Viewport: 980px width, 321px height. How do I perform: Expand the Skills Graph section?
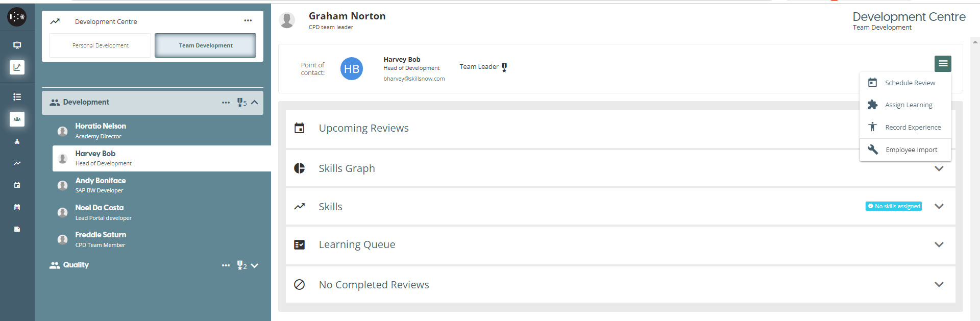939,168
